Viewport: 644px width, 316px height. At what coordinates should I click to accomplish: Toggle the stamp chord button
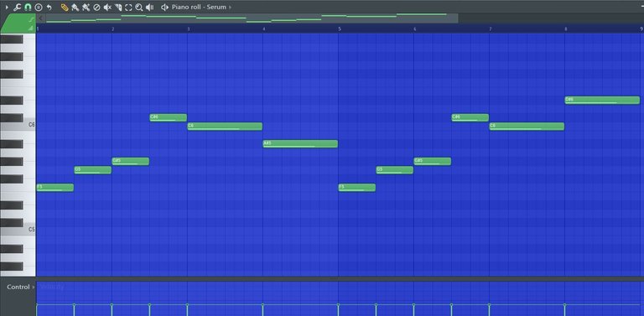click(x=39, y=7)
